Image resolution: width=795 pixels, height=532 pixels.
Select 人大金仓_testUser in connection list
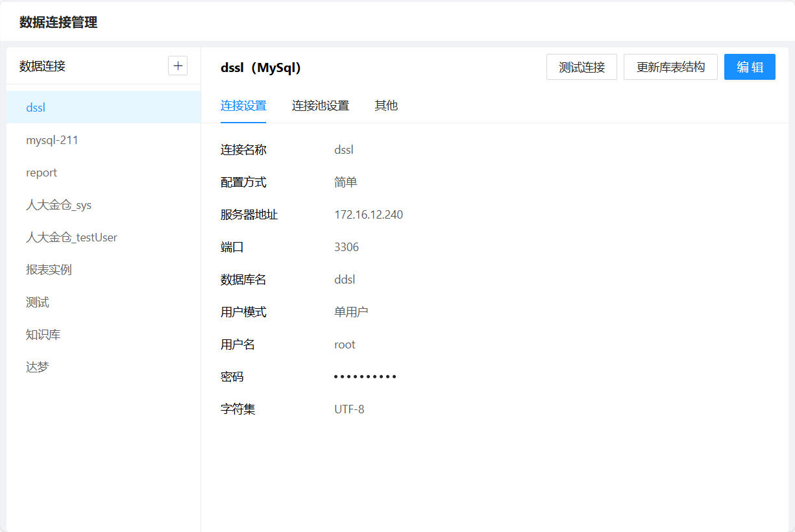tap(71, 237)
